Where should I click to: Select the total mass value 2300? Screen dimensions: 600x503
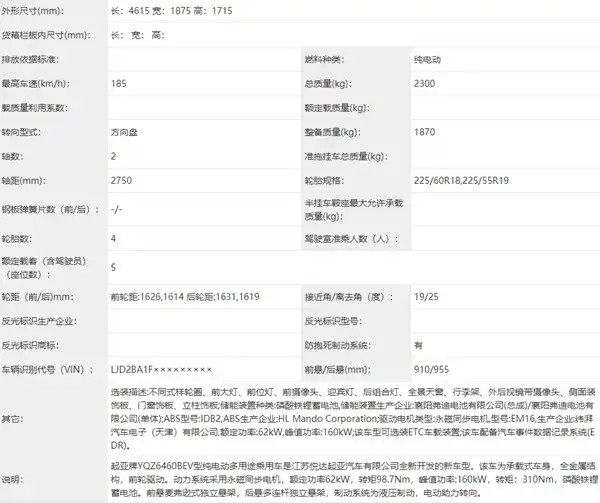point(424,83)
